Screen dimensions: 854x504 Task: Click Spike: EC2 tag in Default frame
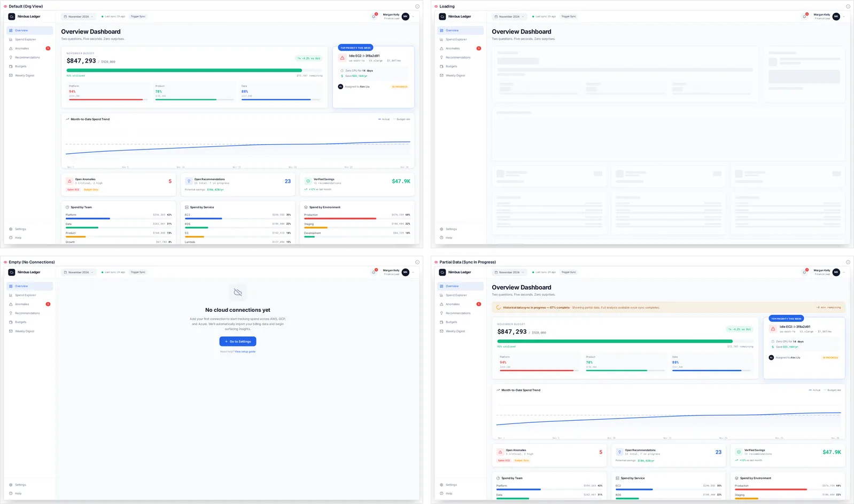73,190
